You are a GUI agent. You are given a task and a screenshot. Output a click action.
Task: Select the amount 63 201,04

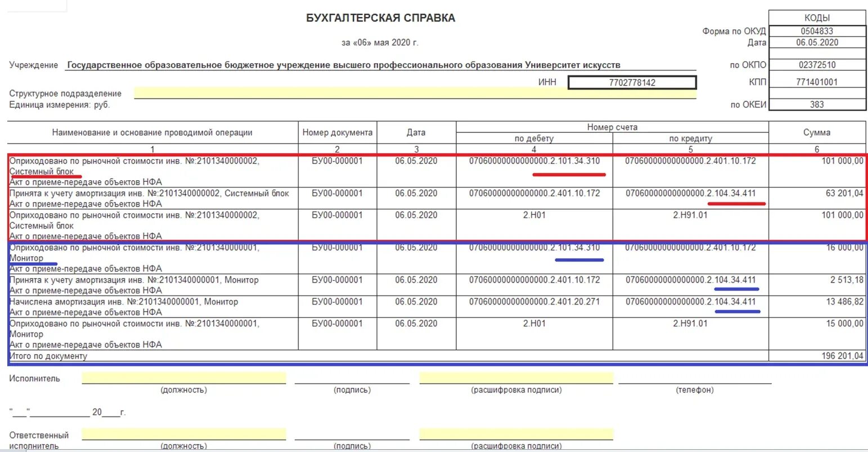844,194
